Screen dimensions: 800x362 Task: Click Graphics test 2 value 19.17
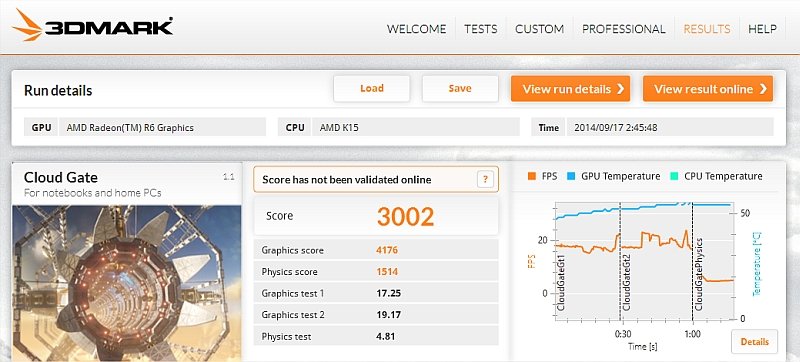388,315
